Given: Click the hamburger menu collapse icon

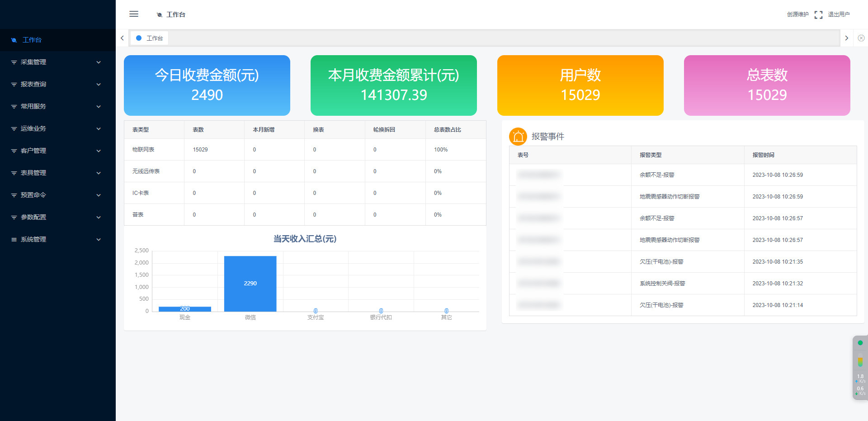Looking at the screenshot, I should tap(134, 14).
